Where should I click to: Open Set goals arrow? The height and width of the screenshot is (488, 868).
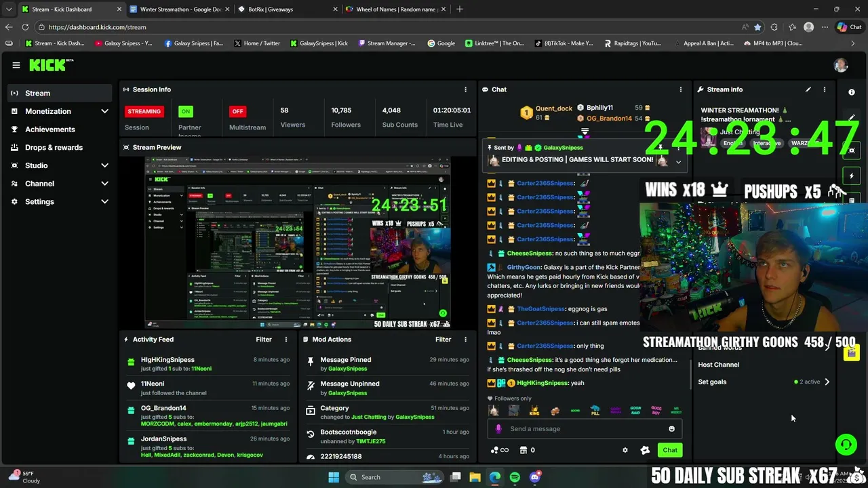click(x=827, y=382)
